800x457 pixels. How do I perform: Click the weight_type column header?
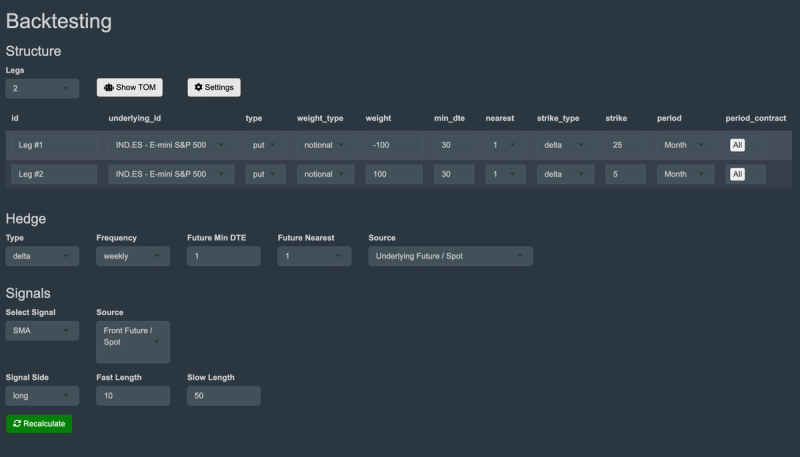tap(320, 118)
